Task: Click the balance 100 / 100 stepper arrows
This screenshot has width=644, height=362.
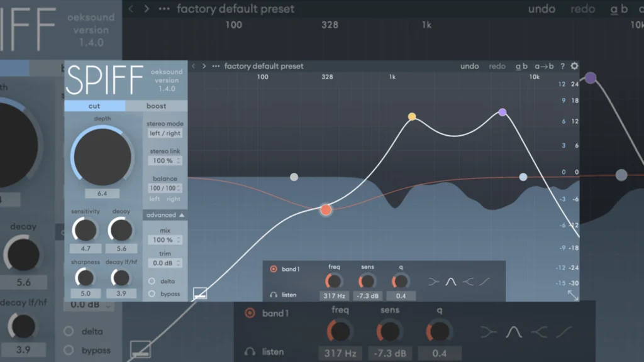Action: (x=179, y=188)
